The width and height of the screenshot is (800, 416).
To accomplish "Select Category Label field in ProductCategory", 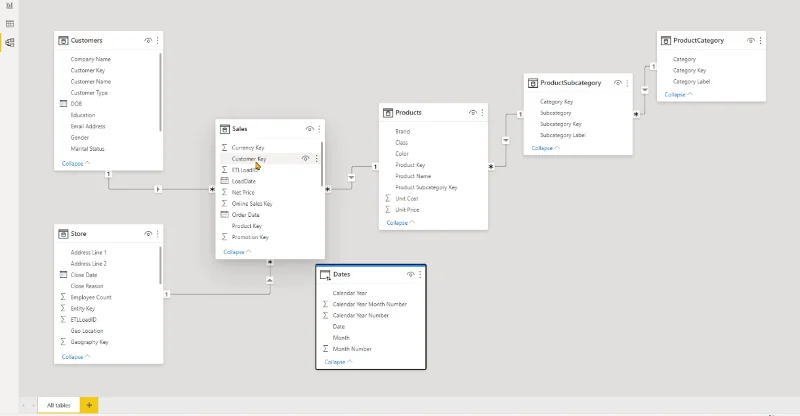I will click(691, 82).
